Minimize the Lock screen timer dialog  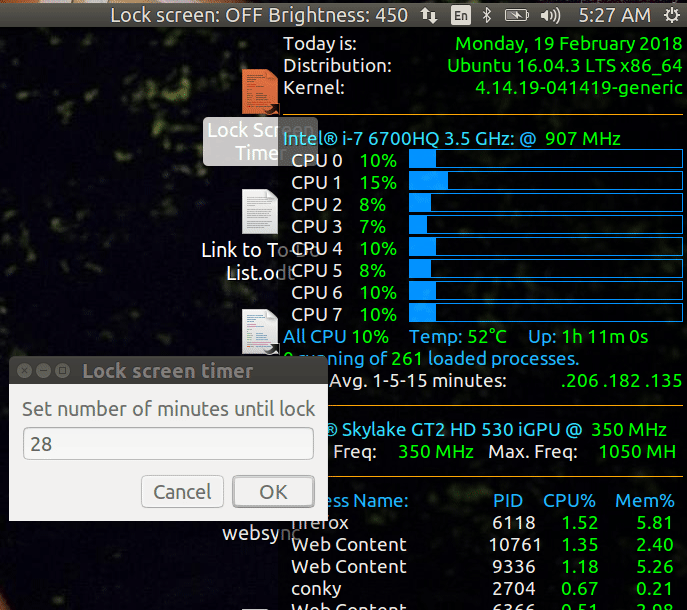(43, 371)
